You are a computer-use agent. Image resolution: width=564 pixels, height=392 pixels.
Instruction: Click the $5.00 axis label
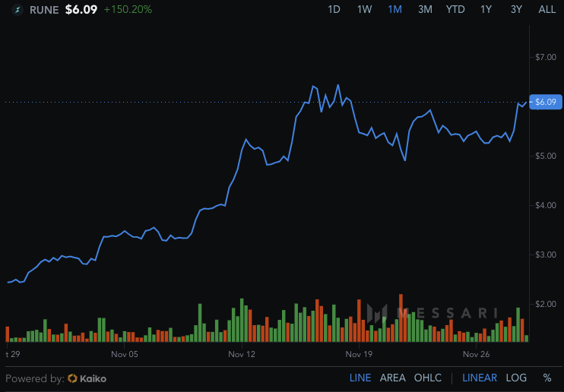click(545, 156)
